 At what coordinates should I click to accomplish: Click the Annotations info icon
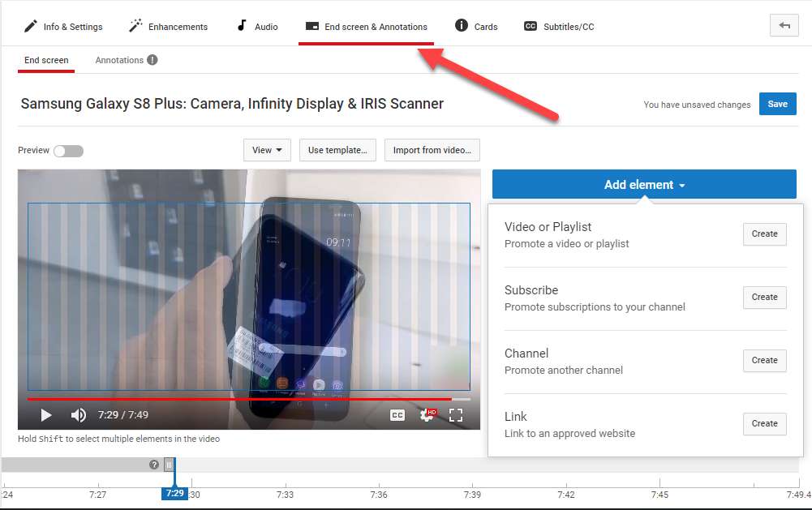coord(153,60)
